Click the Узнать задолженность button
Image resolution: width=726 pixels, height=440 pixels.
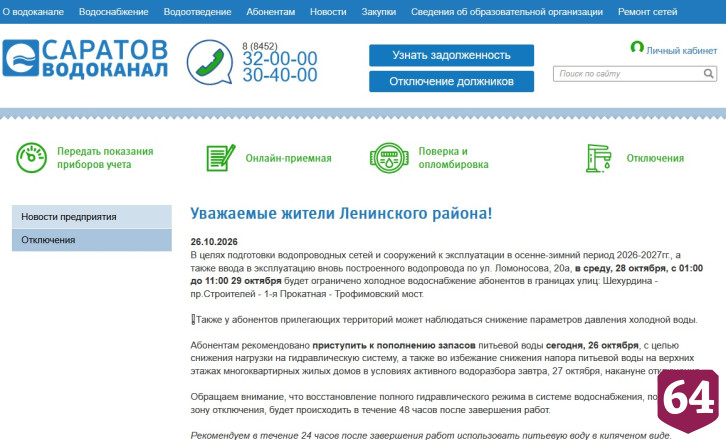(x=451, y=55)
